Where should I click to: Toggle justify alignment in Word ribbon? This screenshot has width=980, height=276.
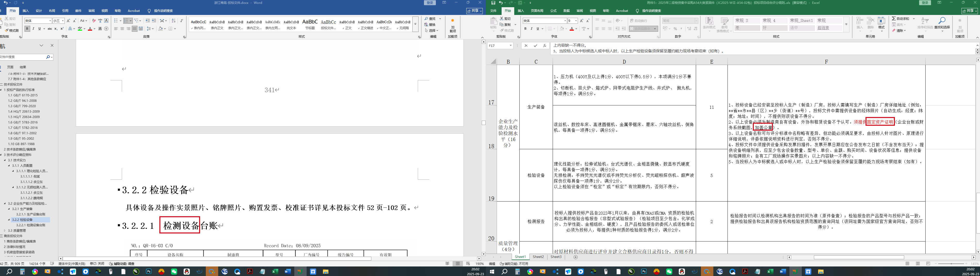(135, 29)
